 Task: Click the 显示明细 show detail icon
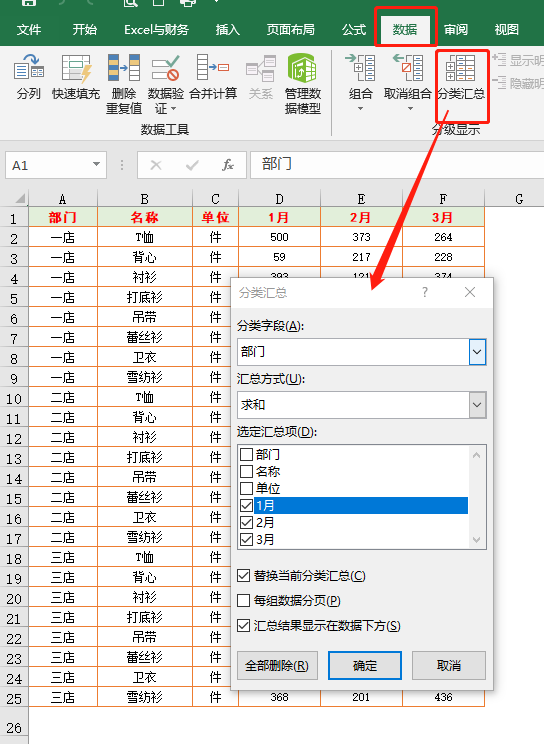tap(499, 60)
